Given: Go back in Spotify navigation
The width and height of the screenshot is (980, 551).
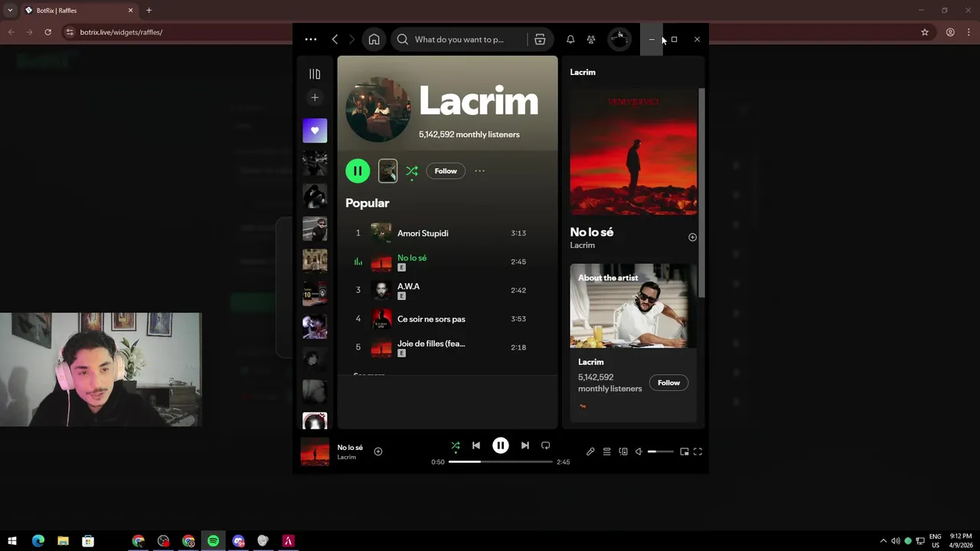Looking at the screenshot, I should point(335,39).
